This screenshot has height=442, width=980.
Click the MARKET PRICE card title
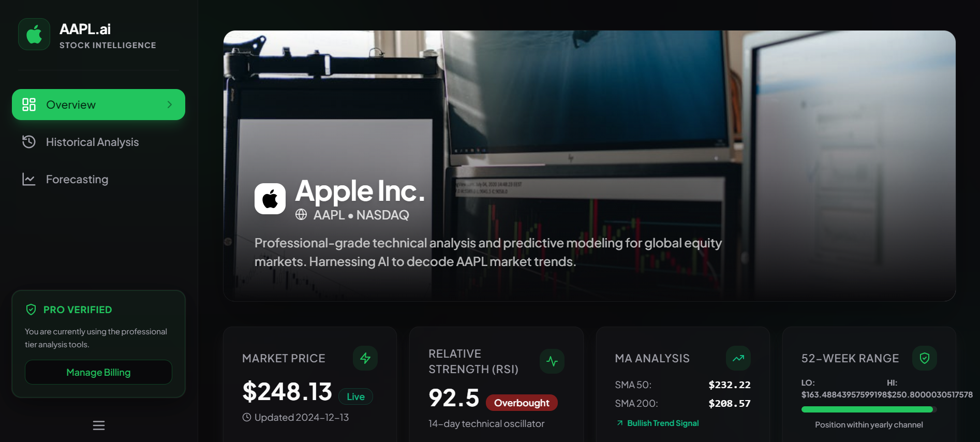pos(284,358)
